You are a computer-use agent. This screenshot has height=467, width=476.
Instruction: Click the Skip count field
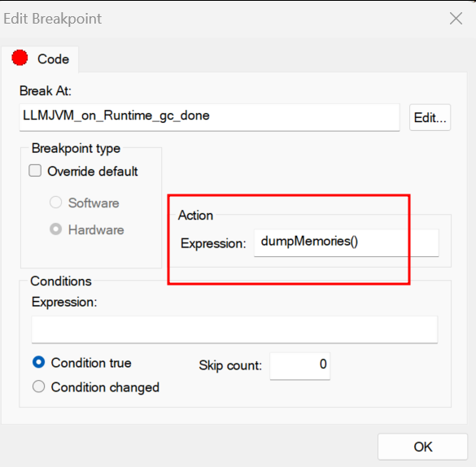(300, 365)
